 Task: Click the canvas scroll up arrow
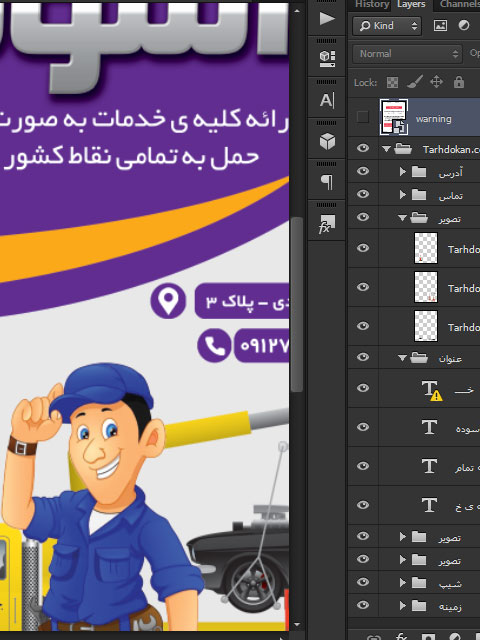point(297,11)
